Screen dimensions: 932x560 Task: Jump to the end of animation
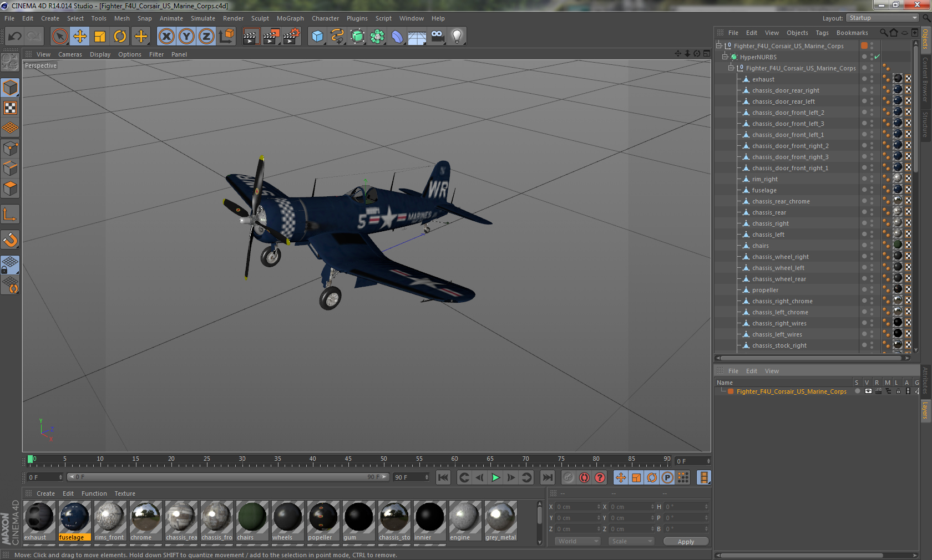[x=548, y=477]
